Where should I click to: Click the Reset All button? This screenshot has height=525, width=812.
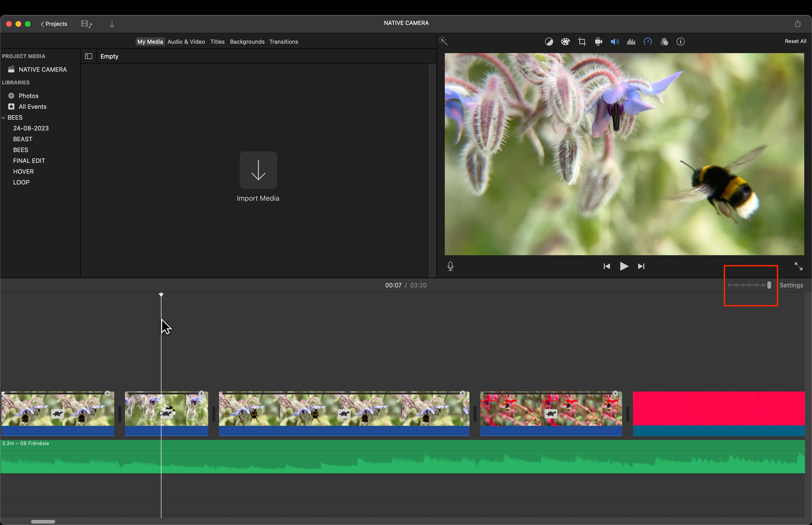[x=795, y=41]
